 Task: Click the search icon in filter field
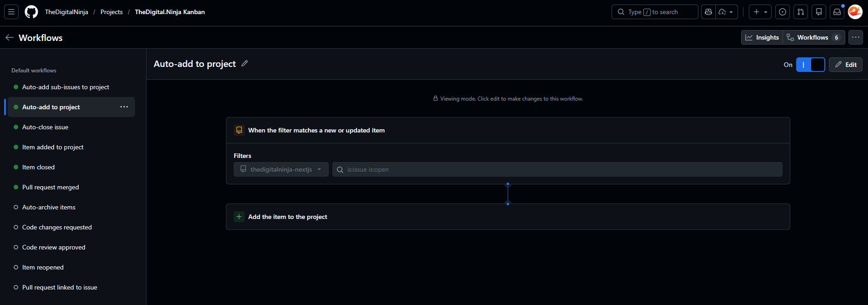pos(340,170)
